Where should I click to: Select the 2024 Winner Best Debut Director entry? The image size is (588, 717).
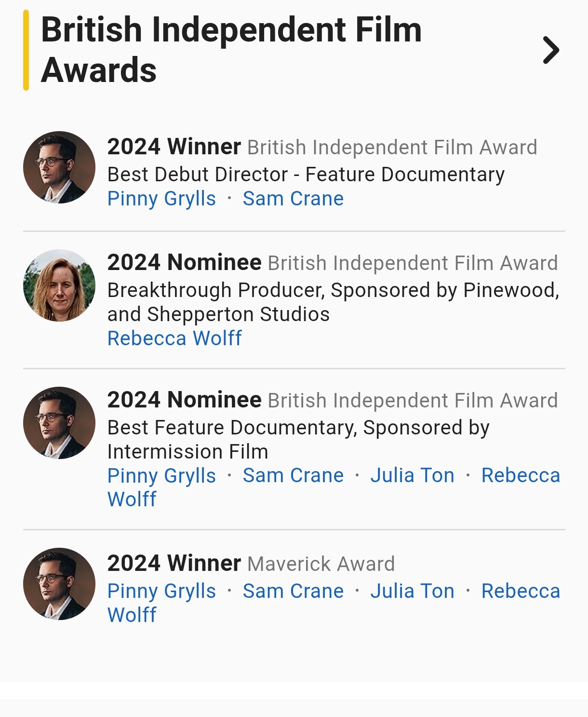click(306, 175)
